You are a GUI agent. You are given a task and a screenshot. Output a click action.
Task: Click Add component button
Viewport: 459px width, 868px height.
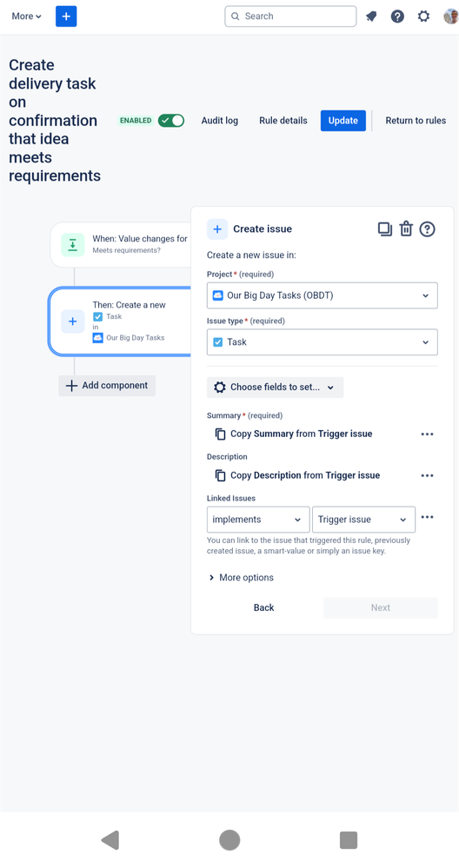(x=107, y=386)
